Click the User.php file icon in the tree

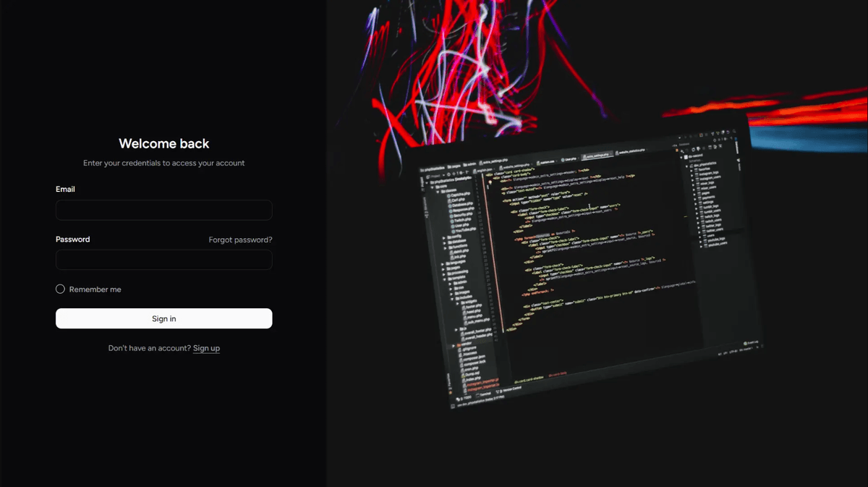(452, 226)
